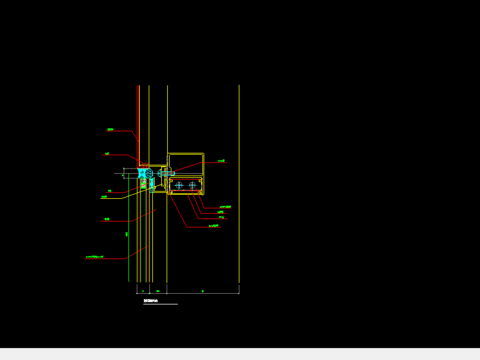
Task: Click the vertical green dimension text beside the green line
Action: tap(127, 234)
